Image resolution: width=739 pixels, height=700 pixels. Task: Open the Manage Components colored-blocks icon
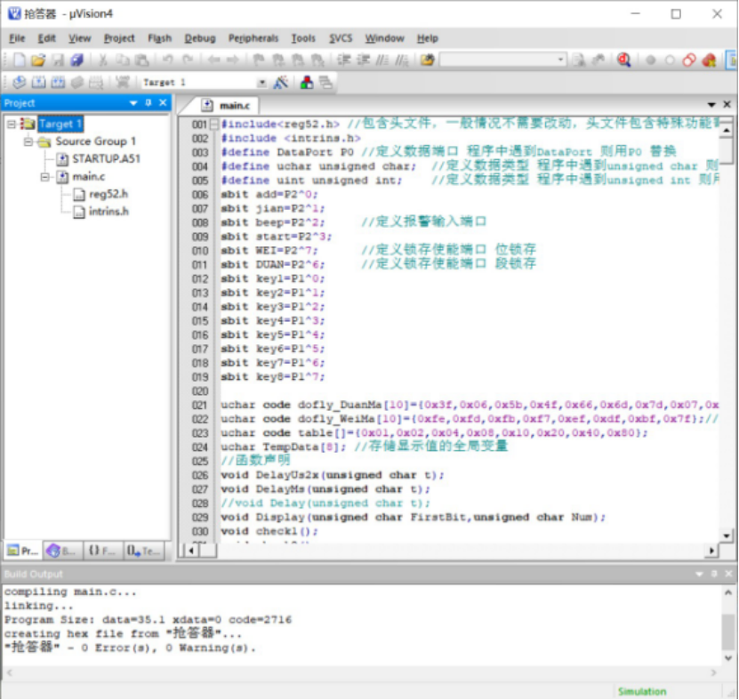pyautogui.click(x=307, y=83)
